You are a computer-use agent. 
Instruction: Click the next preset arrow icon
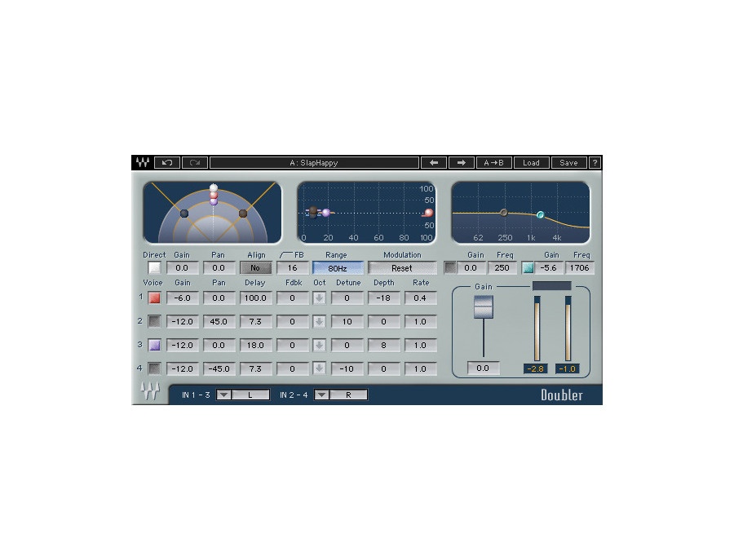(462, 162)
